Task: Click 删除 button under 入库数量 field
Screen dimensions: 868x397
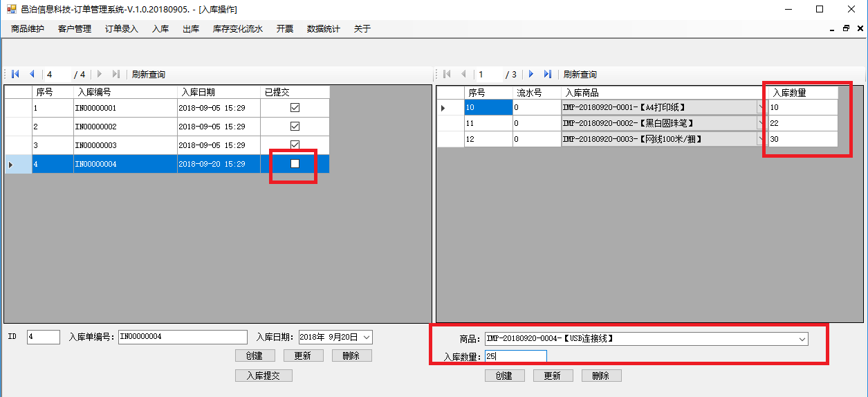Action: [x=602, y=376]
